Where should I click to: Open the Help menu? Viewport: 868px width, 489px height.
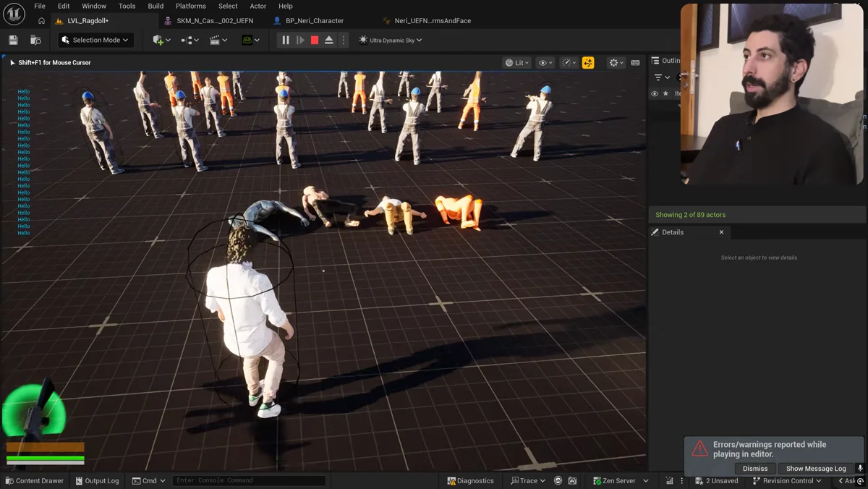pos(286,6)
